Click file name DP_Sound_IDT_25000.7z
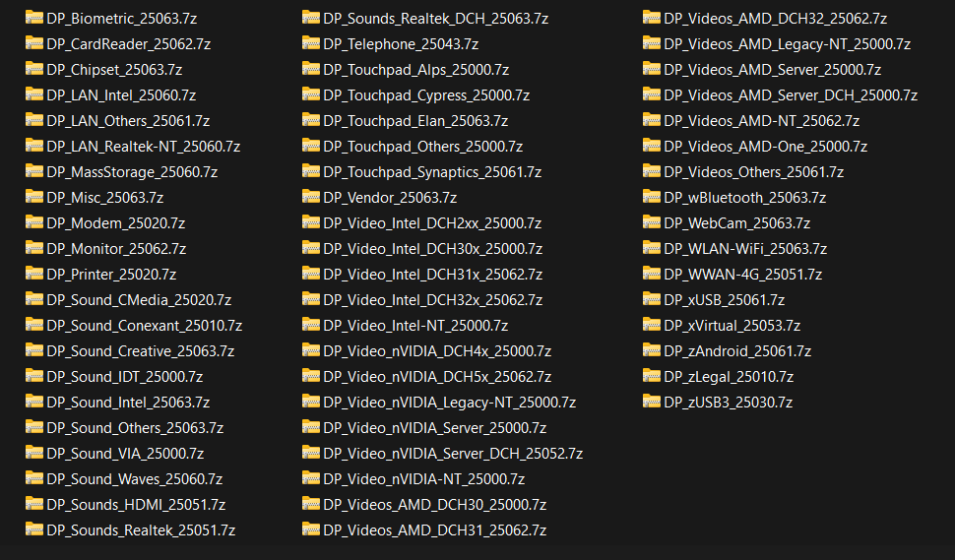Image resolution: width=955 pixels, height=560 pixels. [125, 377]
